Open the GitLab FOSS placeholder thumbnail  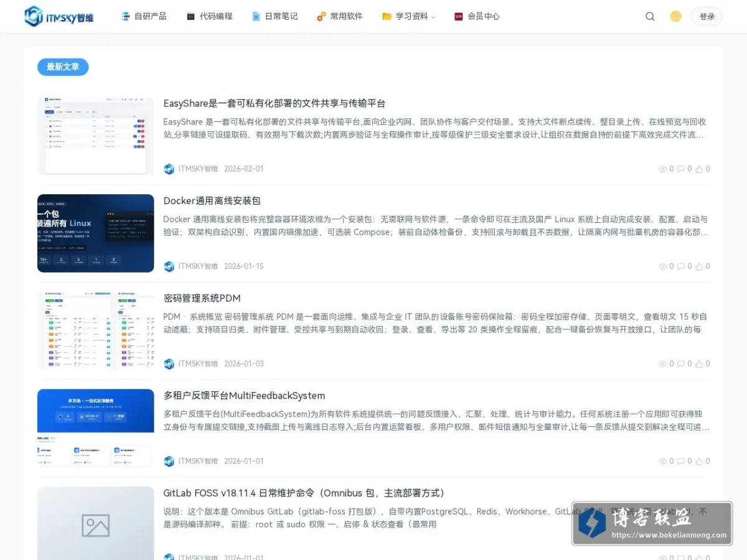[95, 523]
